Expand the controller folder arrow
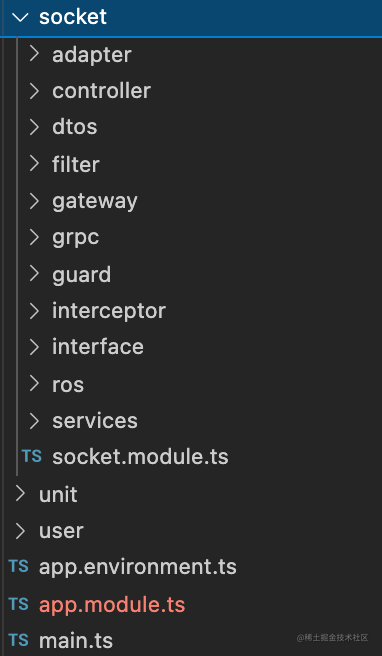The width and height of the screenshot is (382, 656). 34,91
